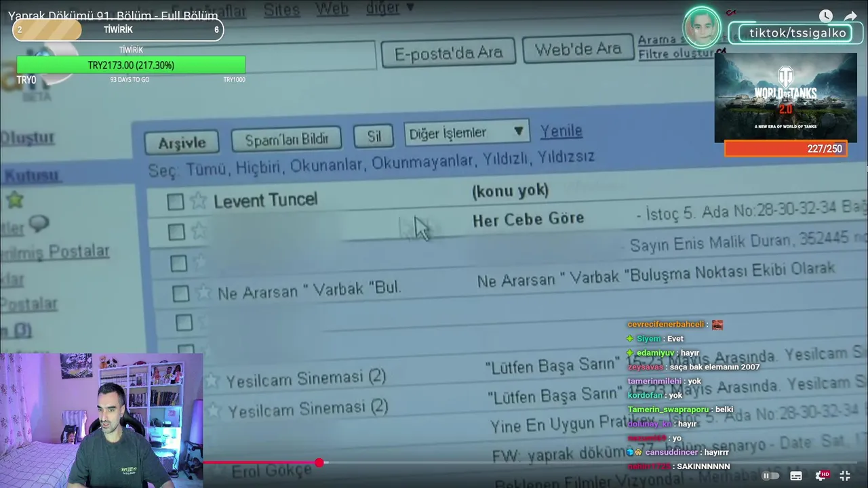Click the subject (konu yok)
Viewport: 868px width, 488px height.
click(510, 190)
